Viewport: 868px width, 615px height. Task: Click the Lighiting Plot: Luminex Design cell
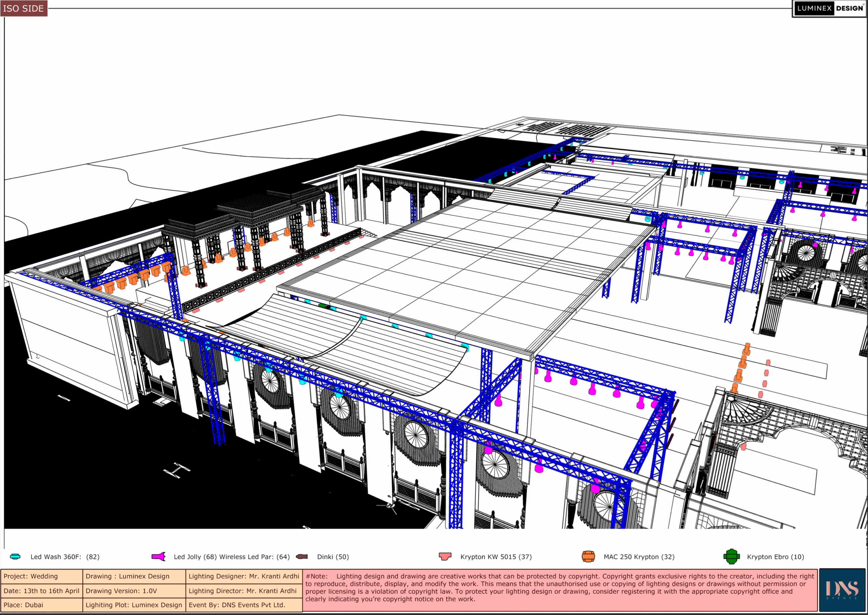click(134, 605)
